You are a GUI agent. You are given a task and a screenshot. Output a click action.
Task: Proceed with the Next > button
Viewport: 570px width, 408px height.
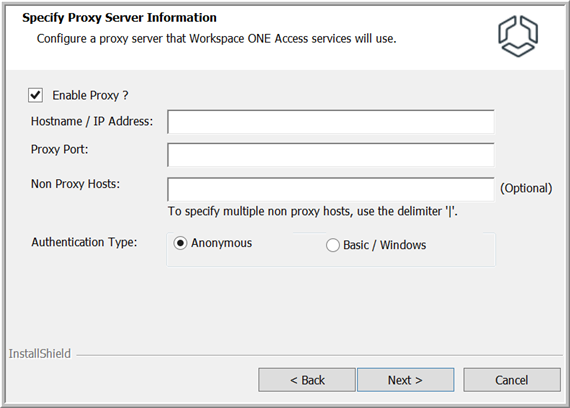pos(405,380)
